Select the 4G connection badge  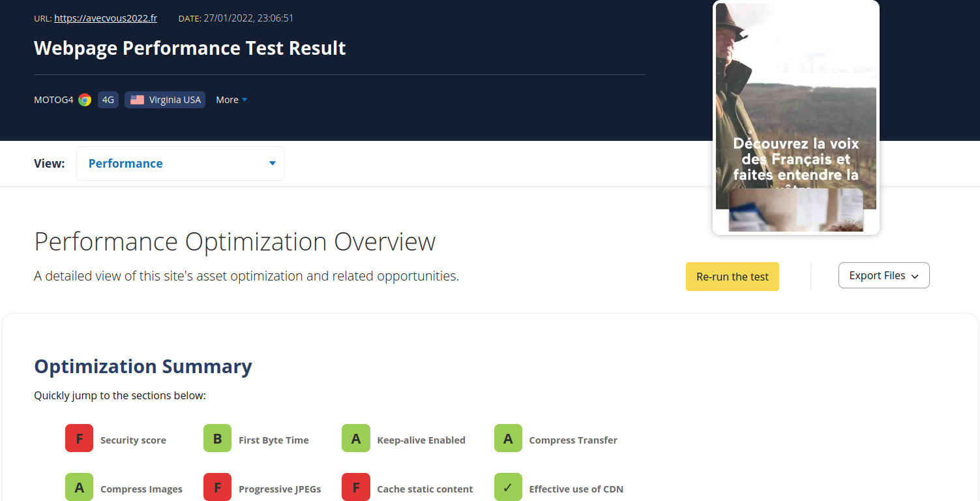point(108,99)
